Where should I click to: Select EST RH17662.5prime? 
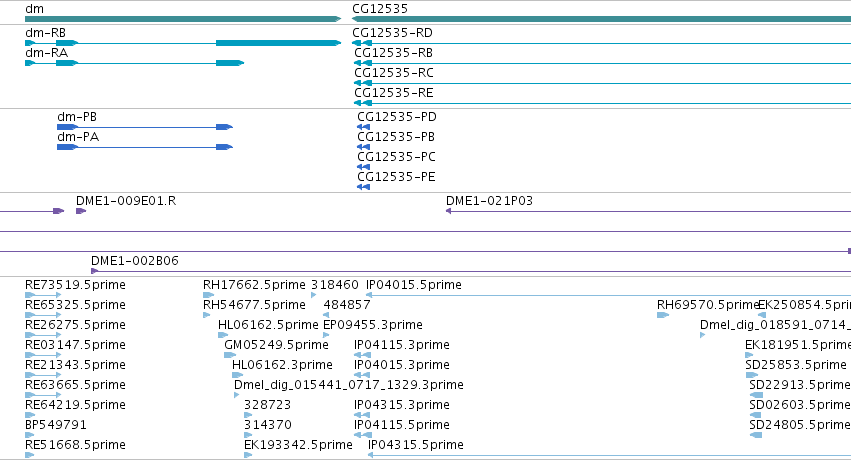click(x=255, y=285)
